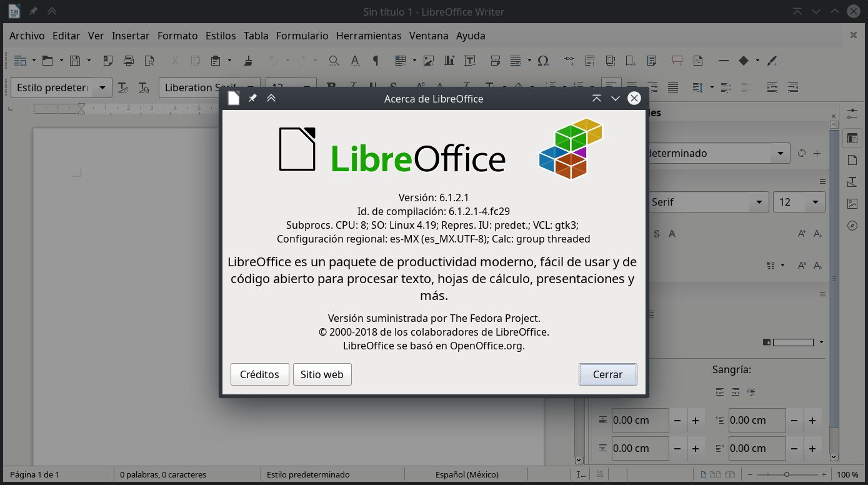
Task: Click the zoom percentage 100 % in status bar
Action: point(847,474)
